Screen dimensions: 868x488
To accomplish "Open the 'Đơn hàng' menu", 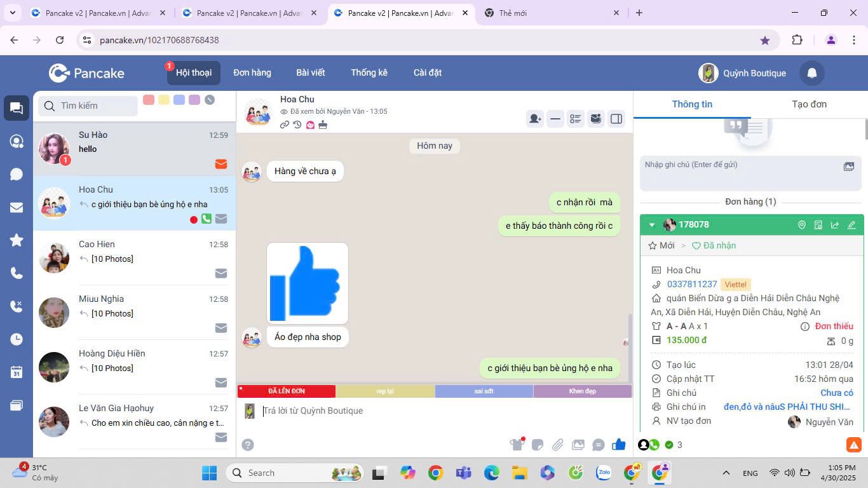I will click(252, 72).
